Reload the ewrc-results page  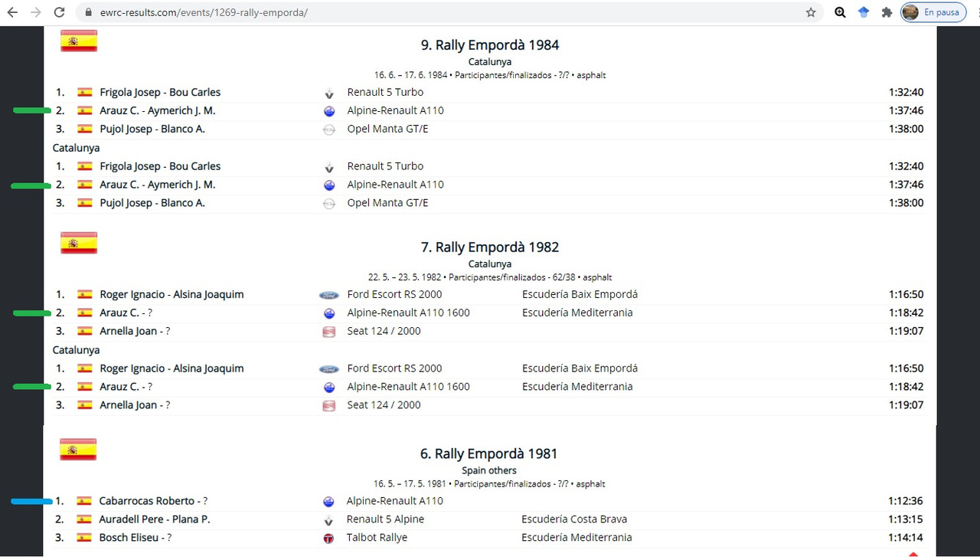point(60,12)
